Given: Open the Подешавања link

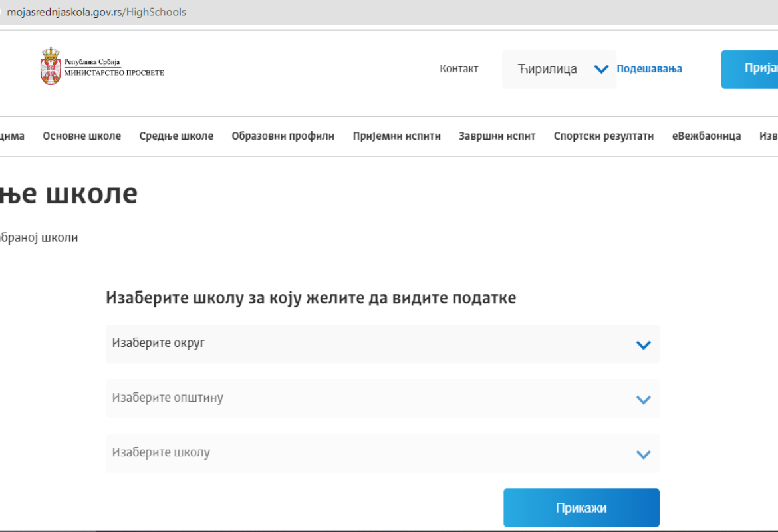Looking at the screenshot, I should coord(649,68).
